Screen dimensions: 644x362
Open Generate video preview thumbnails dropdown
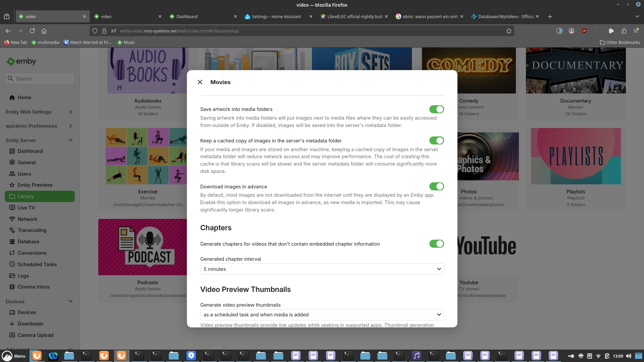[x=322, y=315]
